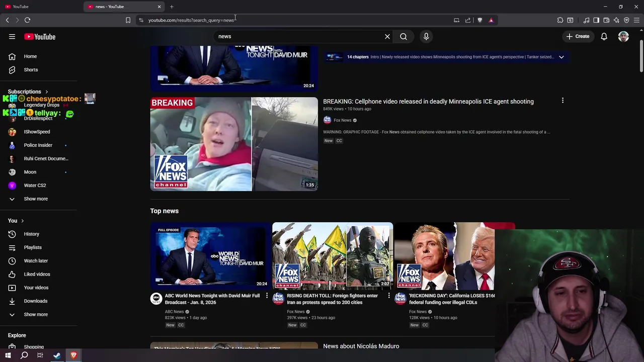Open Windows taskbar Search
The image size is (644, 362).
(24, 355)
